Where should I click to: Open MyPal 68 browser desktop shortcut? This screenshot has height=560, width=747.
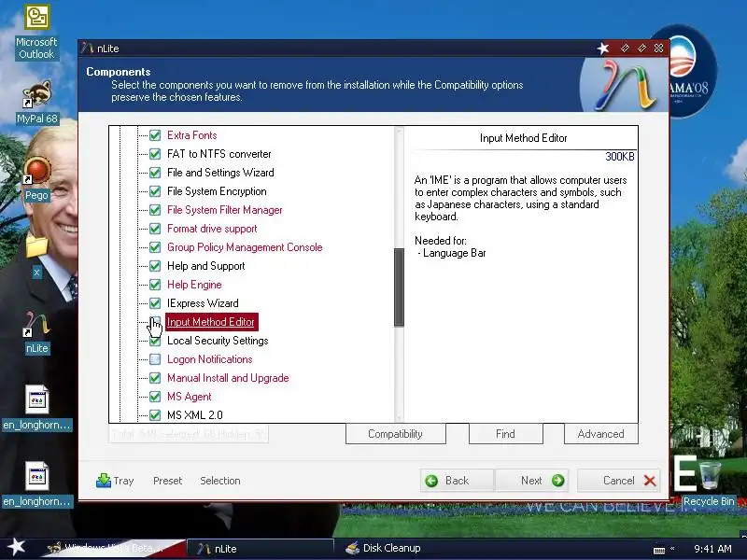point(36,102)
